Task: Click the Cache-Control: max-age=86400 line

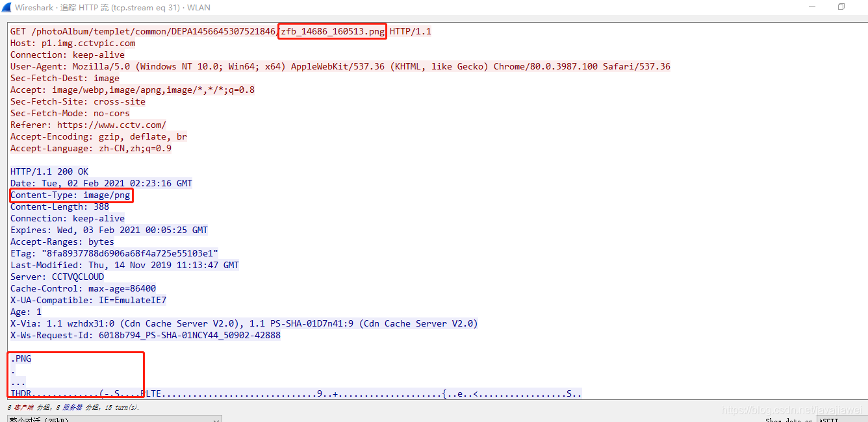Action: tap(83, 288)
